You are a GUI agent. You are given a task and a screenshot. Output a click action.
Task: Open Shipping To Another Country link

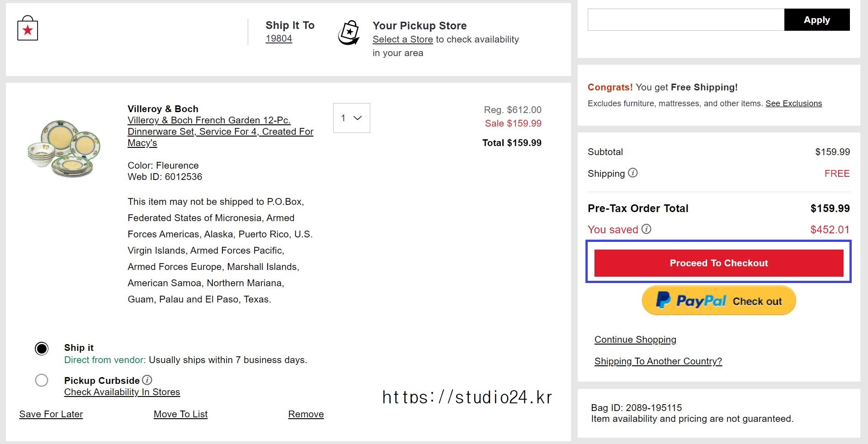[x=658, y=361]
